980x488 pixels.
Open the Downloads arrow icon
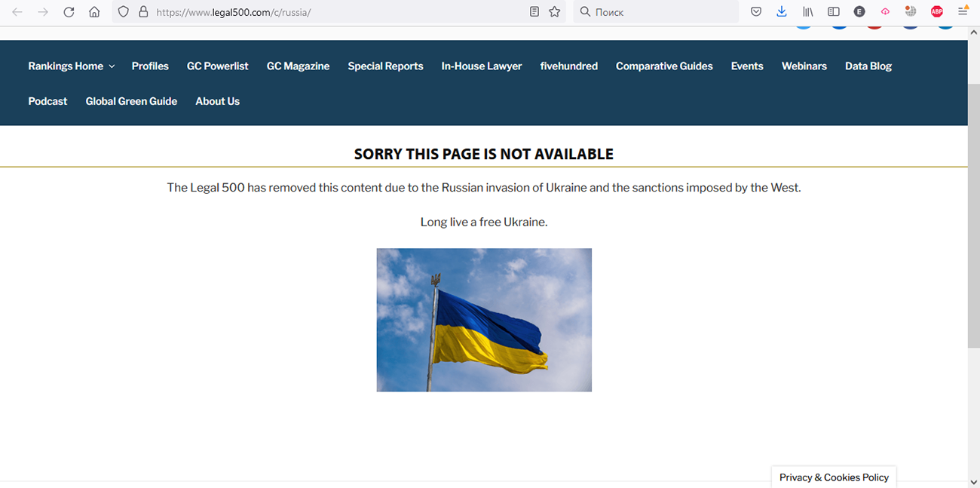[782, 12]
